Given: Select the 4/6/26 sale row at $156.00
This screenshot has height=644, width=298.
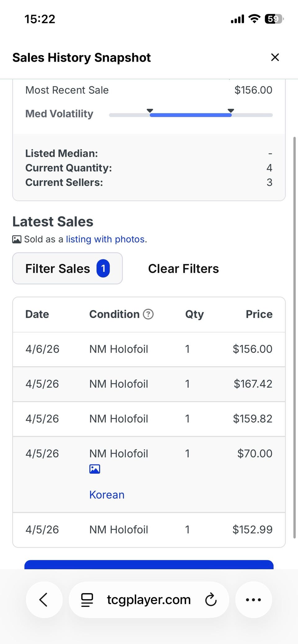Looking at the screenshot, I should click(149, 349).
